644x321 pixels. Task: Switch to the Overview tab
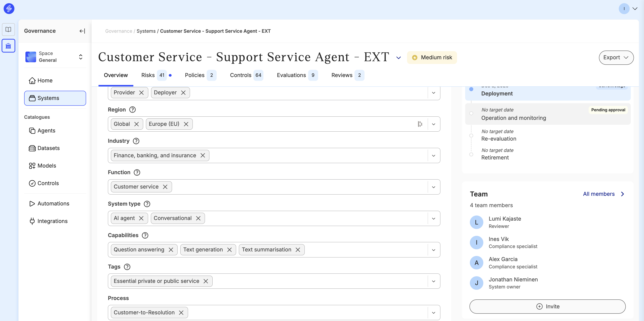coord(116,75)
